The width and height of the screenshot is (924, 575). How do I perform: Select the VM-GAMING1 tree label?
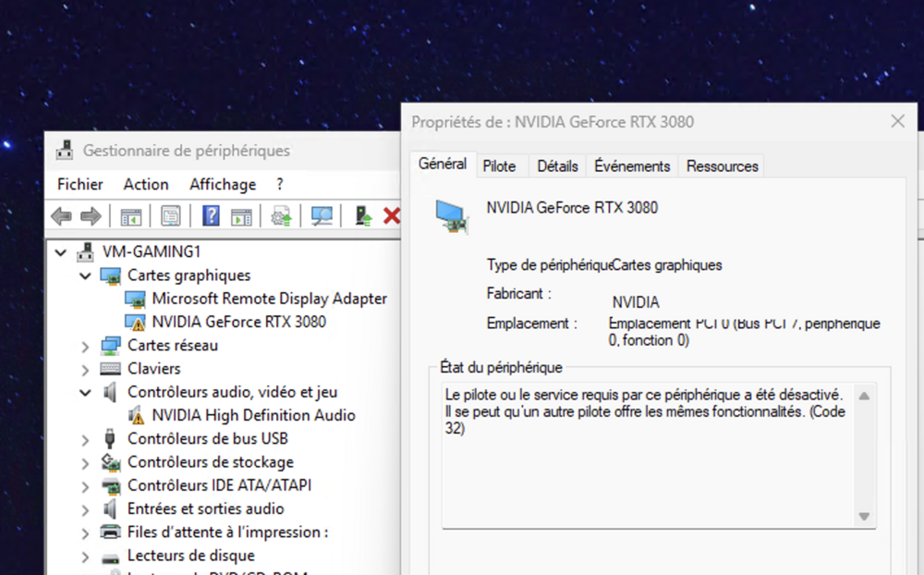[x=152, y=251]
